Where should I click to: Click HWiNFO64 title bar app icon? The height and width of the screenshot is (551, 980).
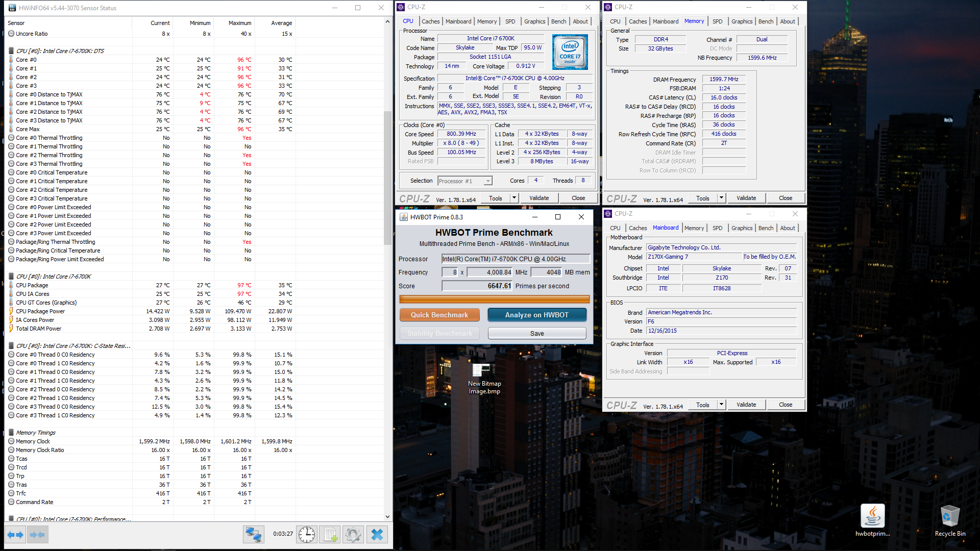click(x=12, y=8)
